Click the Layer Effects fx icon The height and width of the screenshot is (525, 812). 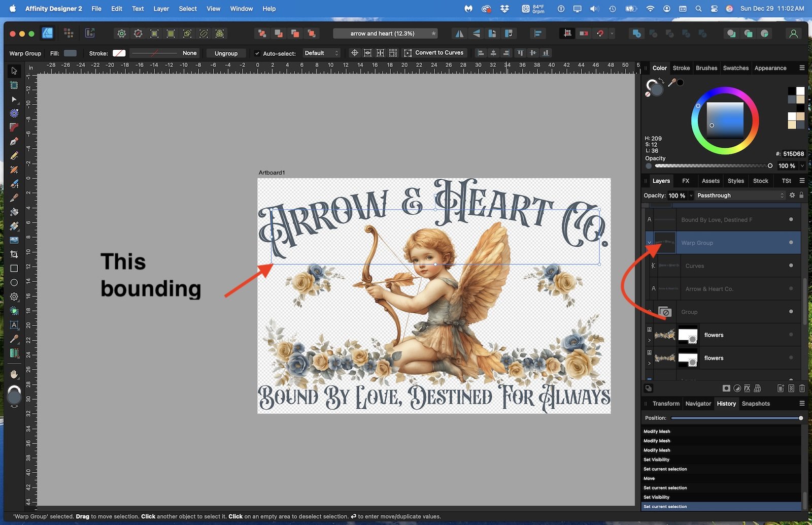[x=747, y=388]
